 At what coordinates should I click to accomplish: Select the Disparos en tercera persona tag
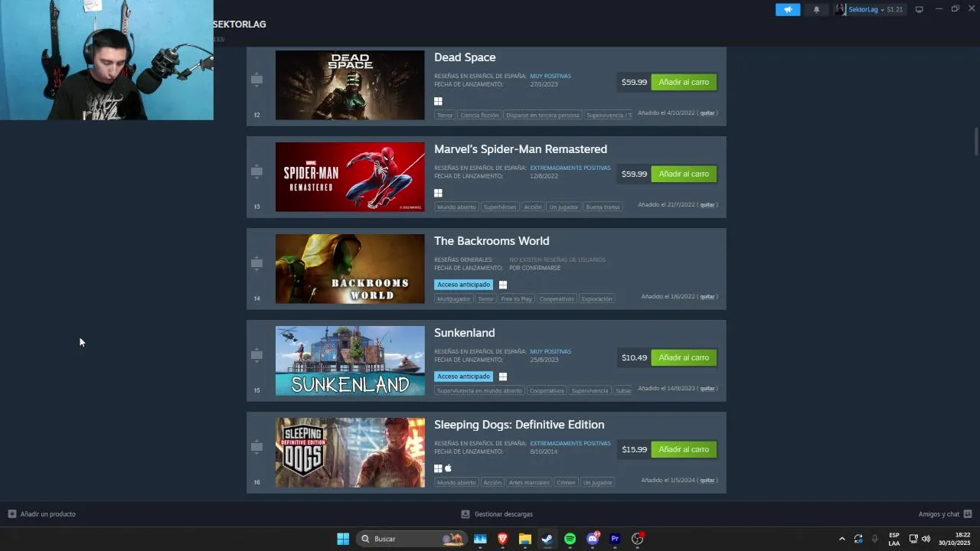point(542,115)
